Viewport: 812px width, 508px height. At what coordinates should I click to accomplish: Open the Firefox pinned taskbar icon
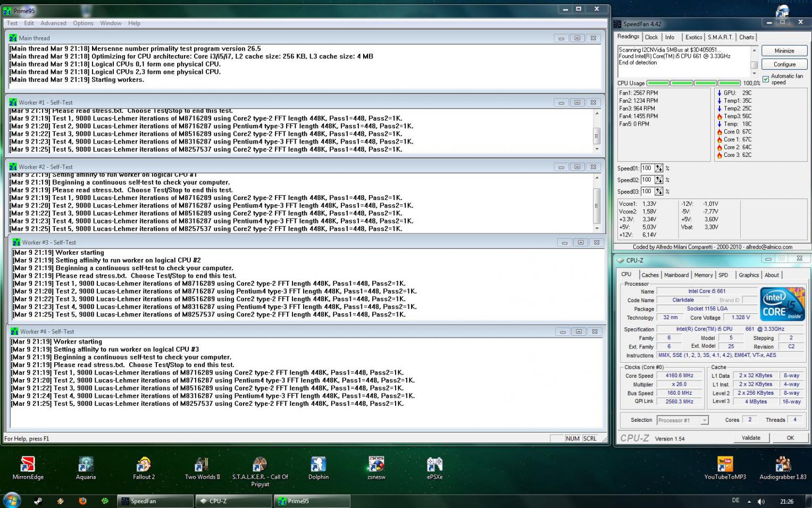[x=82, y=501]
